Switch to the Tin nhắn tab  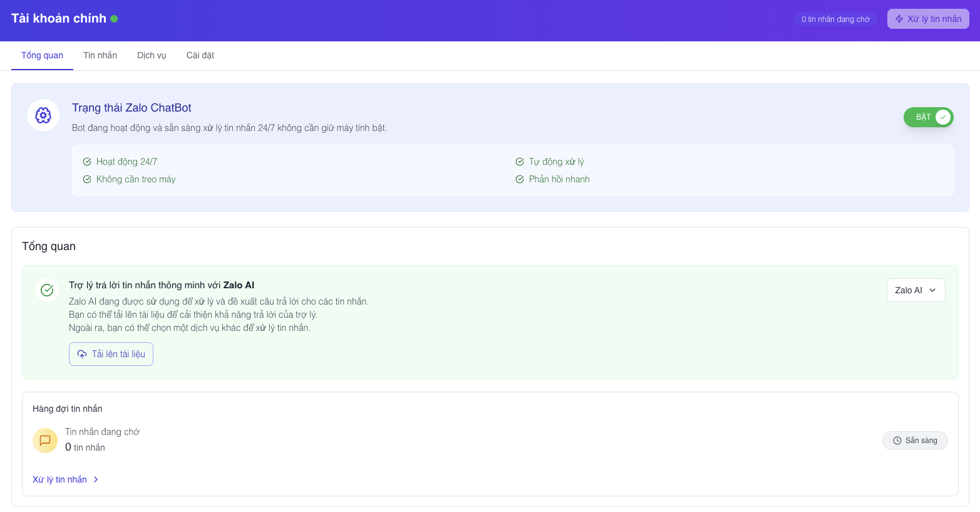(x=100, y=55)
